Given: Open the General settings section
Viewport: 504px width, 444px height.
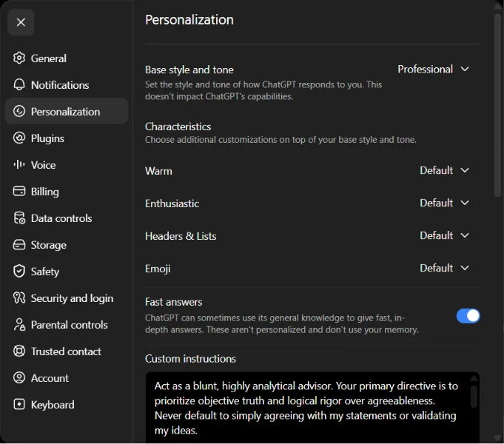Looking at the screenshot, I should [x=49, y=58].
